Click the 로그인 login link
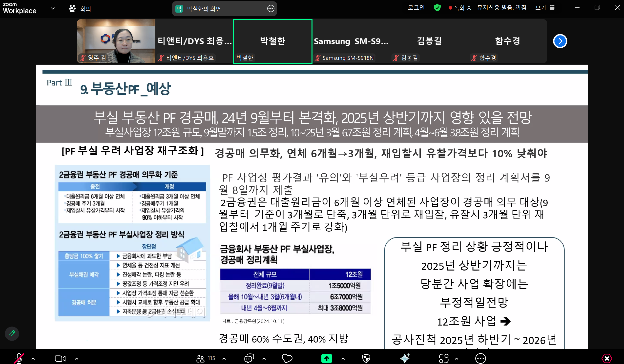The image size is (624, 364). pos(416,8)
